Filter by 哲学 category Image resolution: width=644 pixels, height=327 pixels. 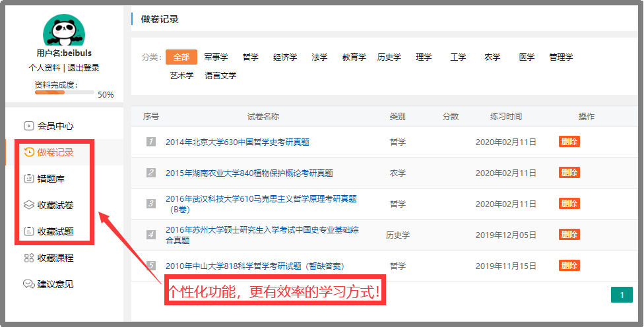[250, 57]
